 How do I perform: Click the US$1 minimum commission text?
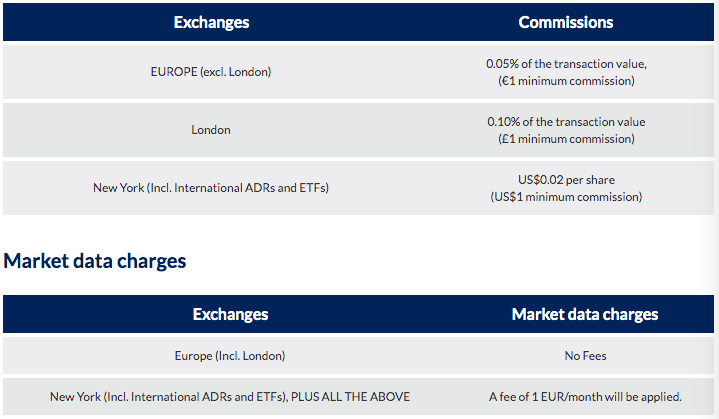(x=566, y=197)
